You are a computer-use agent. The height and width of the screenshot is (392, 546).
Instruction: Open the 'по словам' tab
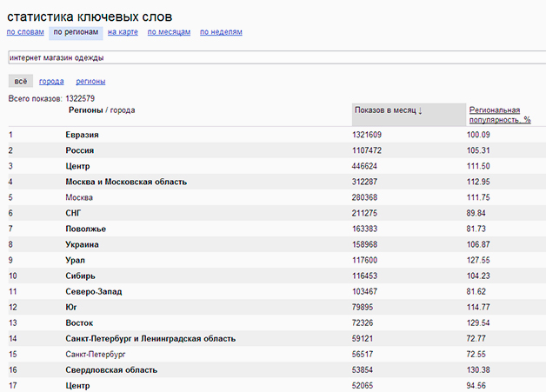click(x=25, y=32)
